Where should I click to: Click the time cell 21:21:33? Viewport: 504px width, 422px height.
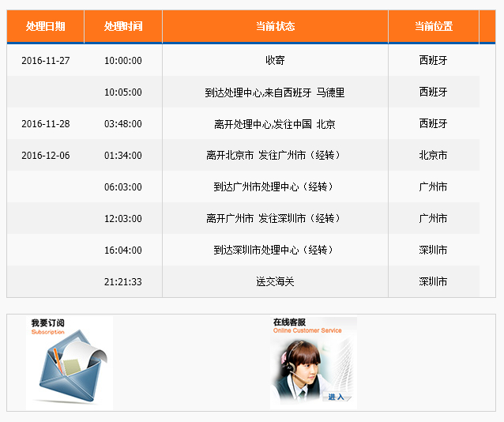tap(122, 282)
